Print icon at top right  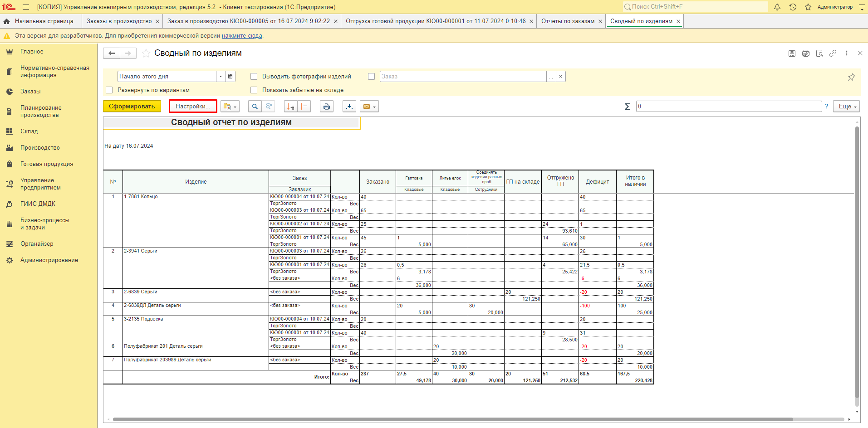[x=806, y=53]
